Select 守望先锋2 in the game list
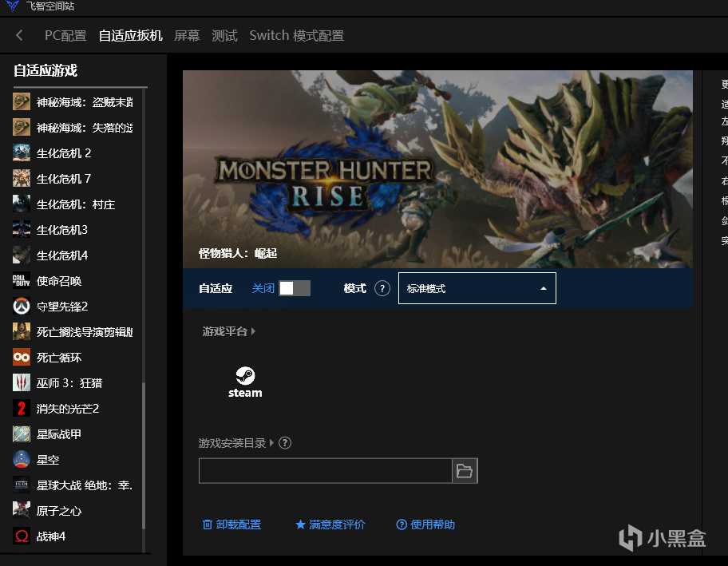Screen dimensions: 728x566 (x=62, y=306)
